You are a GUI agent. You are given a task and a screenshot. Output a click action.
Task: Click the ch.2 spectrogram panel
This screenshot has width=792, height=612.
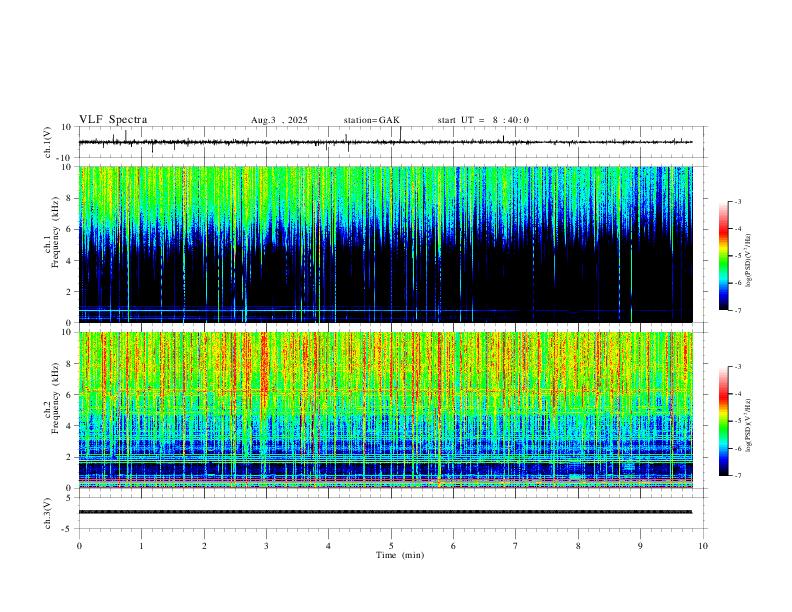click(385, 410)
